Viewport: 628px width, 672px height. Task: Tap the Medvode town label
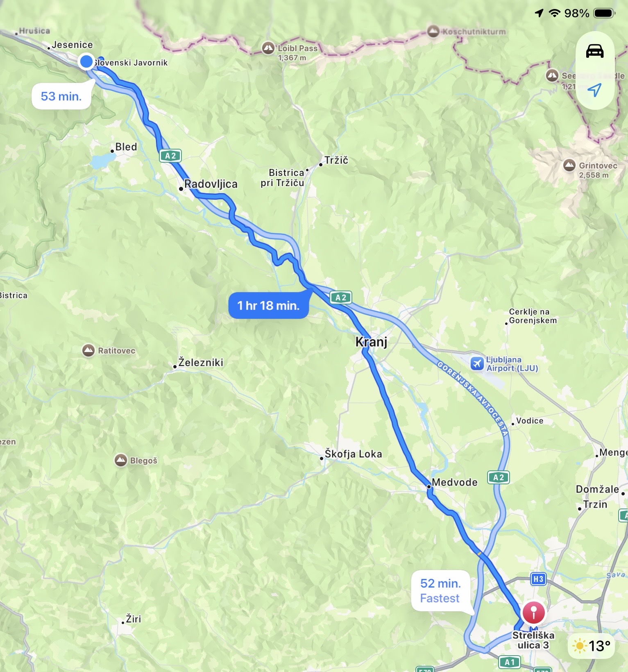(455, 482)
